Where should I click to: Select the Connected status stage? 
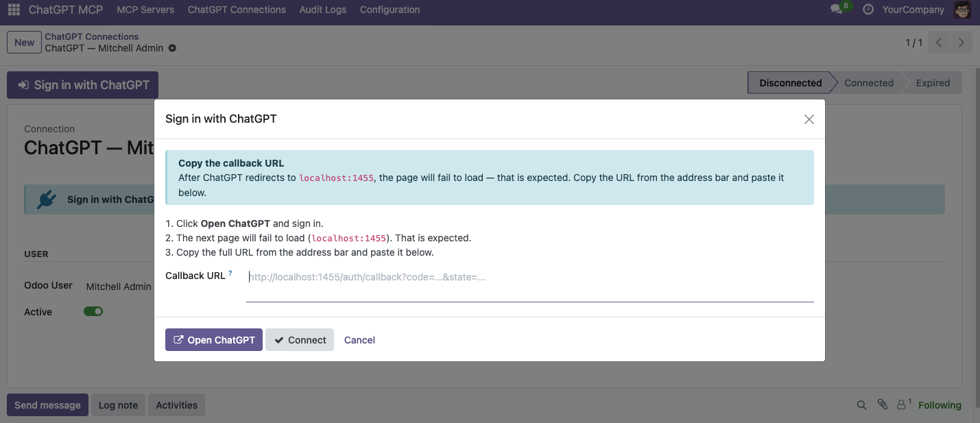[868, 83]
